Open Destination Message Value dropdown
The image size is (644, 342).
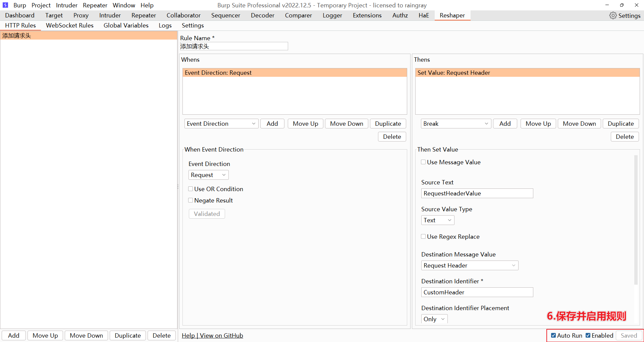click(x=470, y=266)
